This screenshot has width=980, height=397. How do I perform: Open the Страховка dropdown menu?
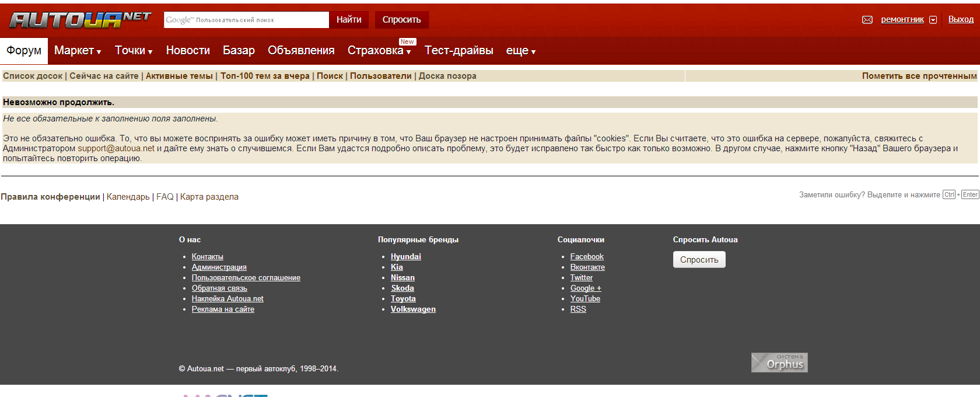pos(379,51)
